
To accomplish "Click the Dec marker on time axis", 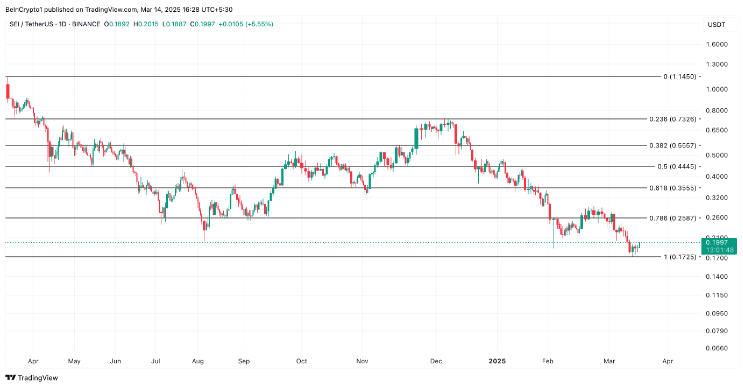I will click(436, 361).
